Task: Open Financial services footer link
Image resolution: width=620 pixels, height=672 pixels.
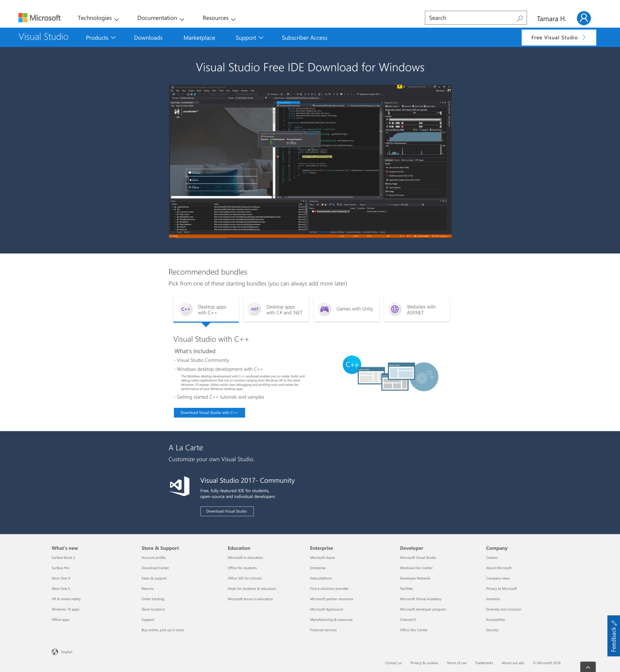Action: [x=324, y=630]
